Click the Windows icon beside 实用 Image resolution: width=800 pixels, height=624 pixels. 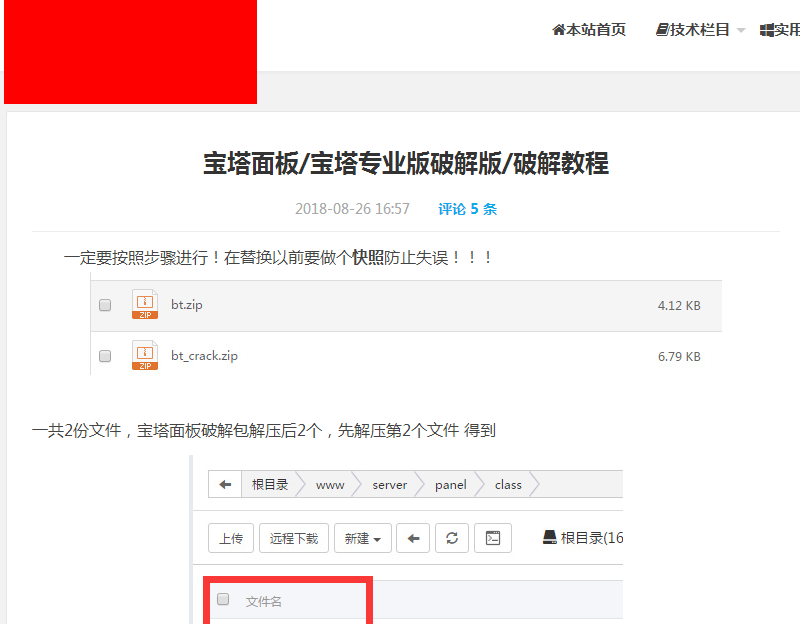click(766, 30)
